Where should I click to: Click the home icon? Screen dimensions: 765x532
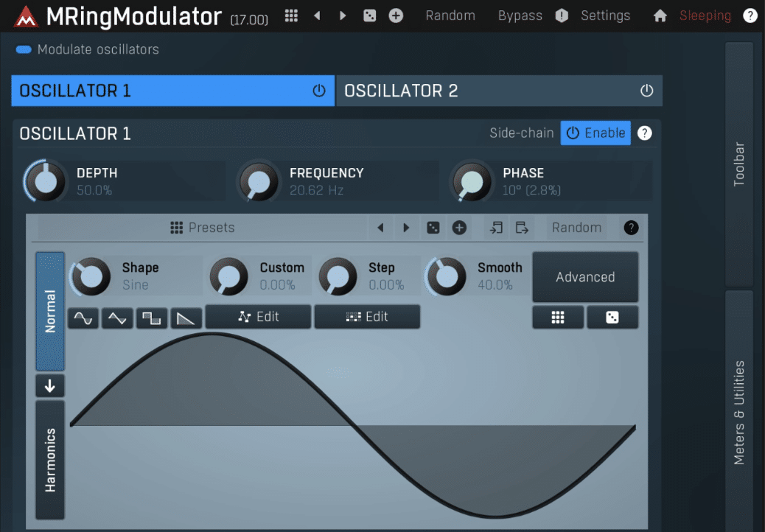[x=660, y=16]
